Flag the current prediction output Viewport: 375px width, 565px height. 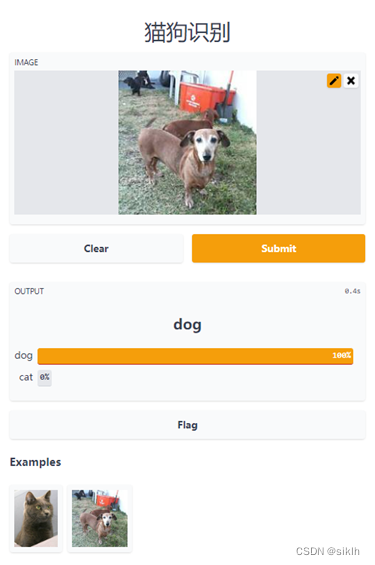click(x=187, y=425)
